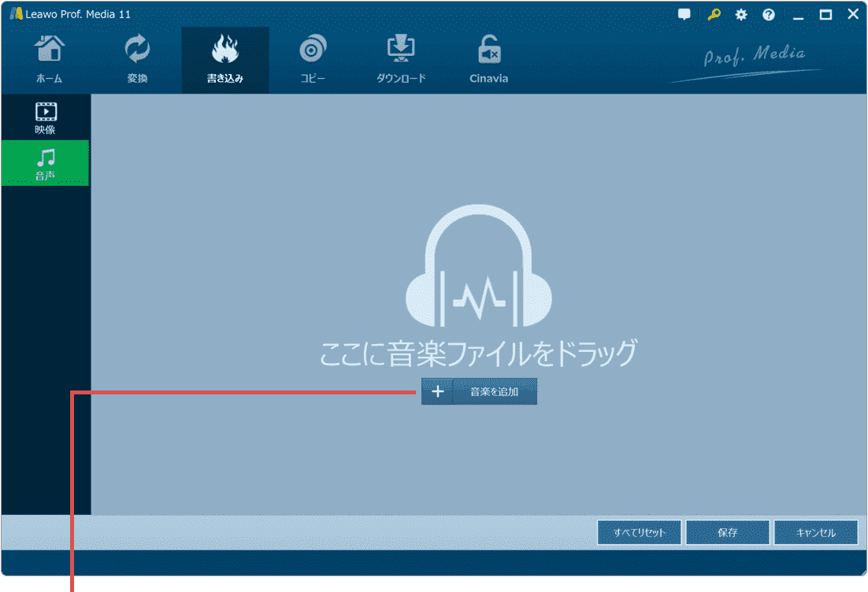Open help via the question mark icon
The height and width of the screenshot is (592, 868).
click(768, 14)
